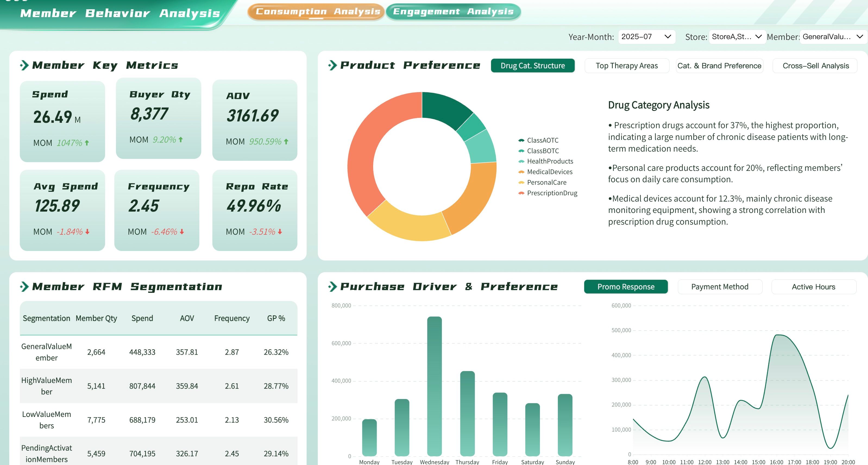Image resolution: width=868 pixels, height=465 pixels.
Task: Sort by Spend column header
Action: click(x=142, y=318)
